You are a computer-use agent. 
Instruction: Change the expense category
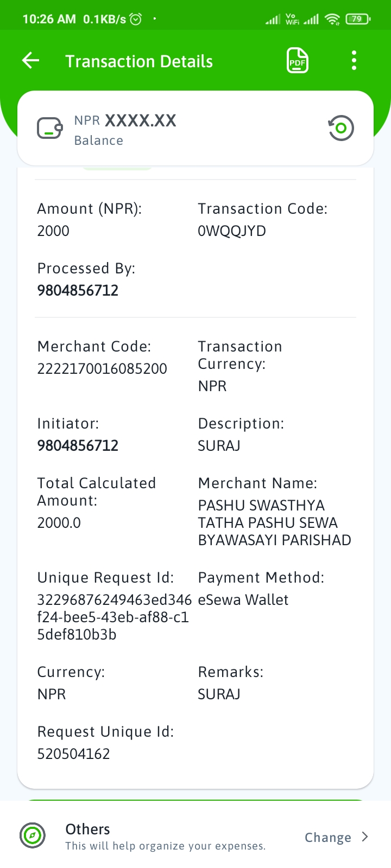(328, 837)
